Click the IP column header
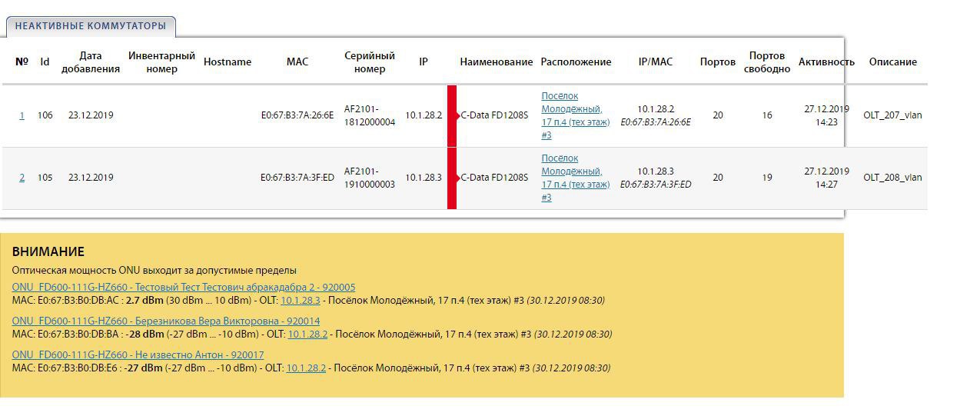Viewport: 980px width, 416px height. pos(424,62)
